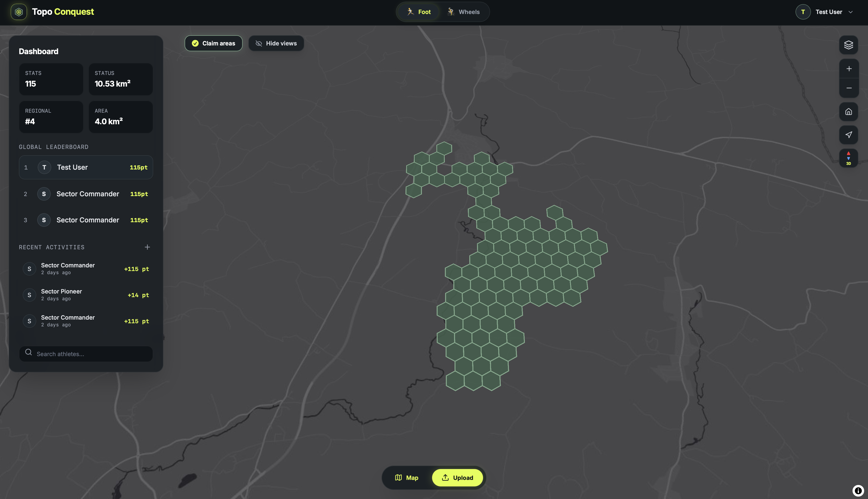
Task: Select the Foot activity mode
Action: 419,12
